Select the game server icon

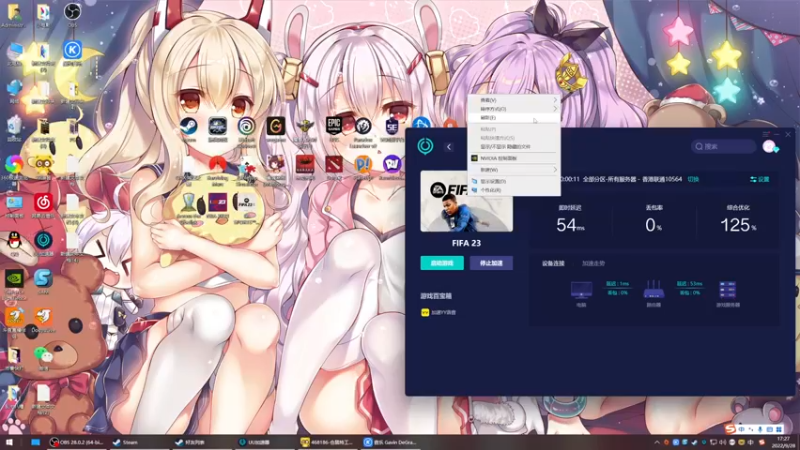pos(728,290)
